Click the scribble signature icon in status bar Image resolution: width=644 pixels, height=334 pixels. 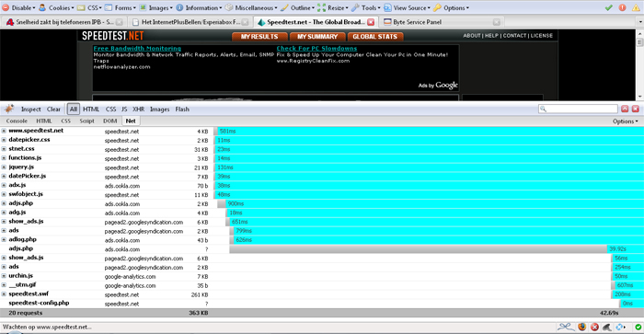click(x=566, y=327)
